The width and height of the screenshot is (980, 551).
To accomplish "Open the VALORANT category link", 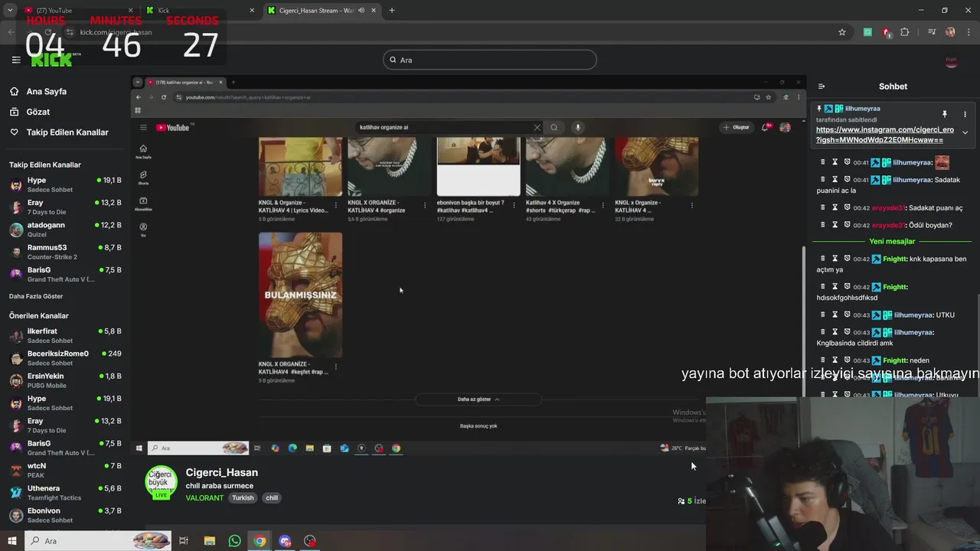I will coord(204,497).
